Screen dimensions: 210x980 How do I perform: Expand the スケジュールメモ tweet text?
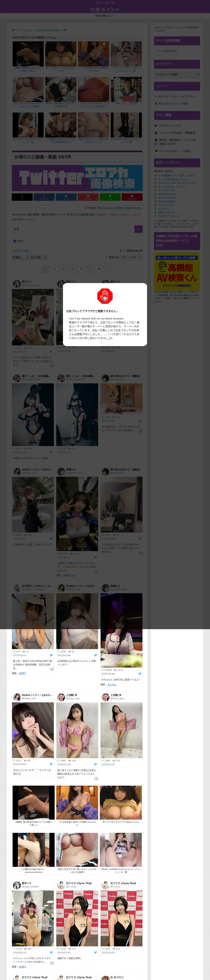52,963
